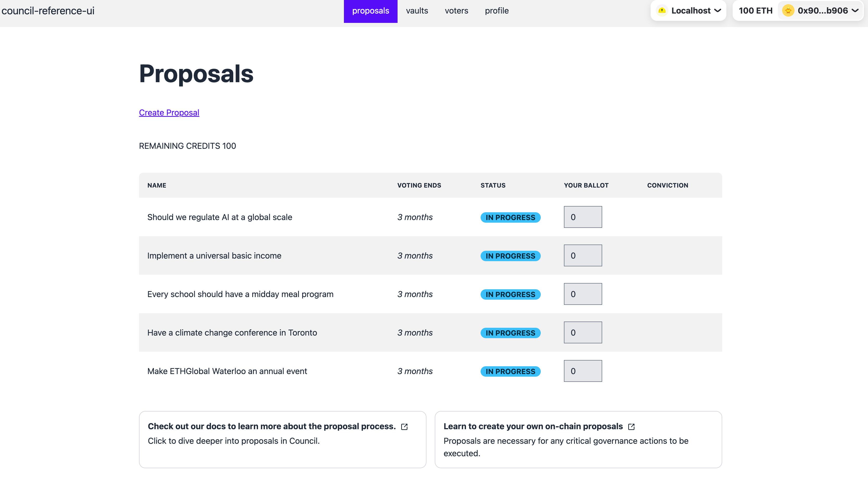
Task: Click the CONVICTION column header
Action: (668, 185)
